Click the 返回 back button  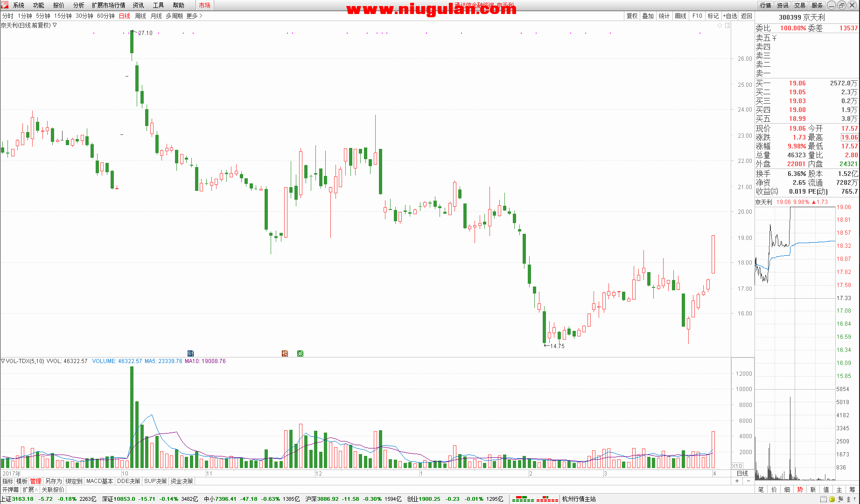747,16
